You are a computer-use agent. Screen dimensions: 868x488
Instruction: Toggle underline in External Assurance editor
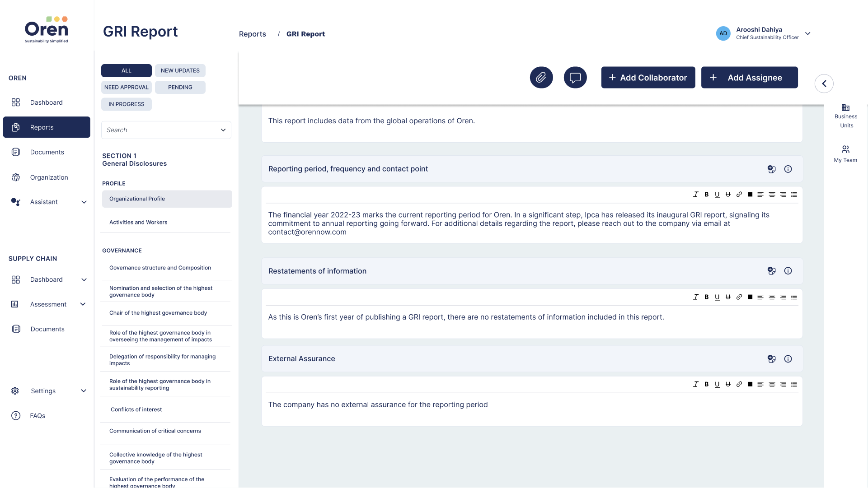coord(717,385)
